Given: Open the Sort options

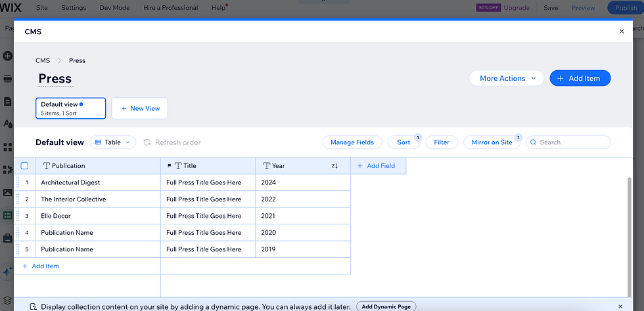Looking at the screenshot, I should (x=403, y=142).
